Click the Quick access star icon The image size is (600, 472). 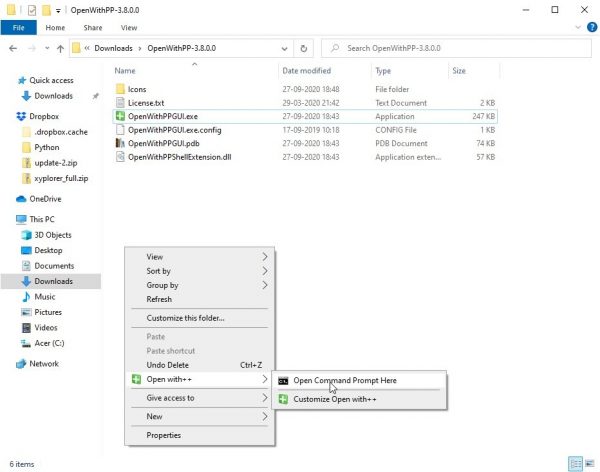pos(22,80)
